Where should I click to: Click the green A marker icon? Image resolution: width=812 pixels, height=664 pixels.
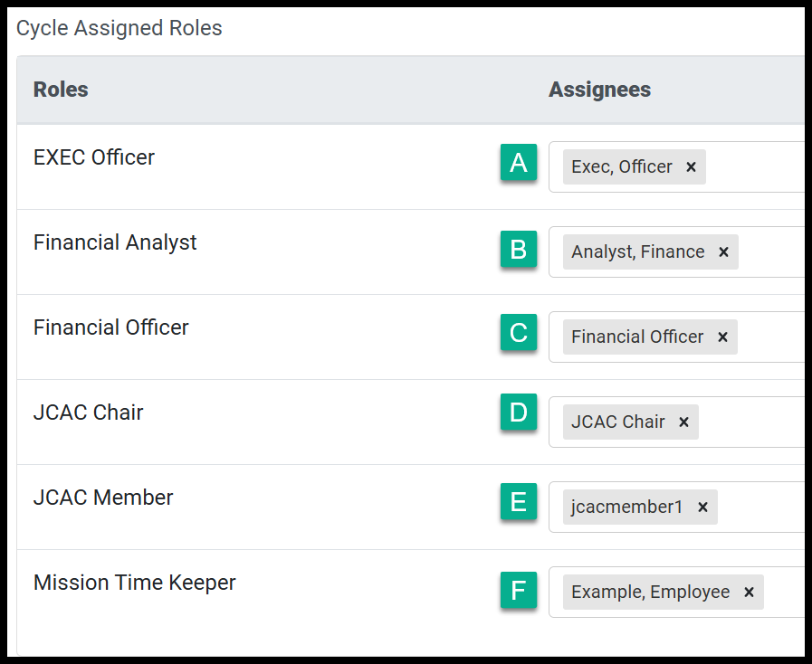[519, 163]
